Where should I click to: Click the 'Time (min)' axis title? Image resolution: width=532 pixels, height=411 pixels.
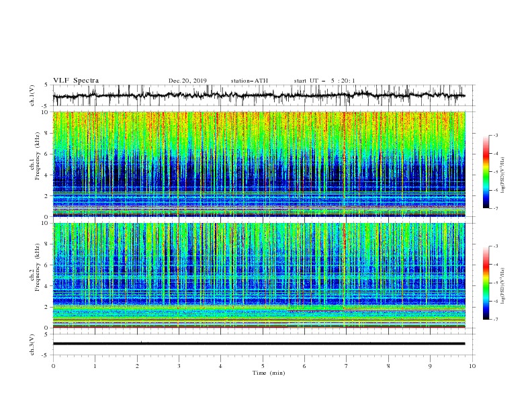pyautogui.click(x=269, y=373)
